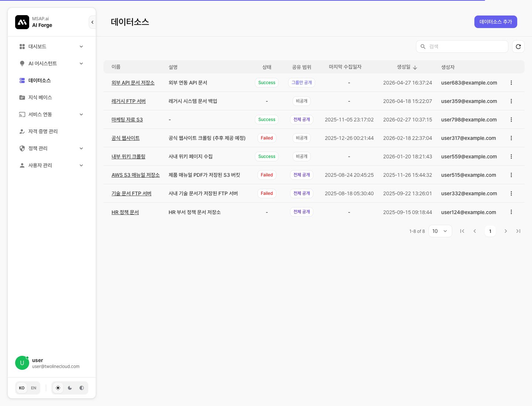Open the rows per page dropdown
532x406 pixels.
coord(440,231)
